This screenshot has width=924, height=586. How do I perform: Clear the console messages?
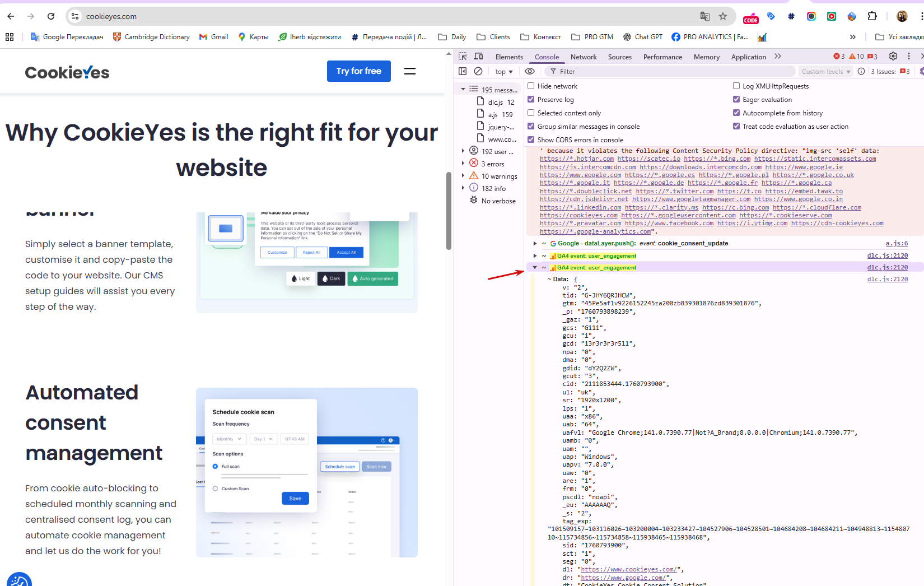[478, 71]
